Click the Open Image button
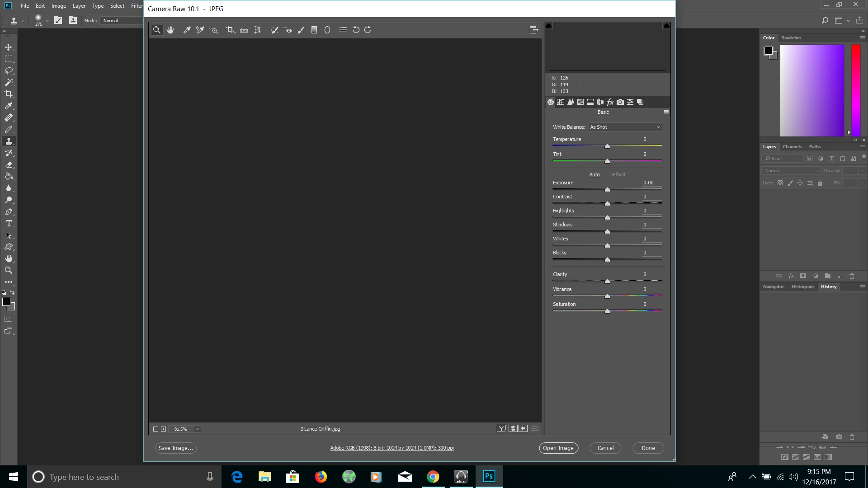This screenshot has height=488, width=868. pyautogui.click(x=558, y=448)
